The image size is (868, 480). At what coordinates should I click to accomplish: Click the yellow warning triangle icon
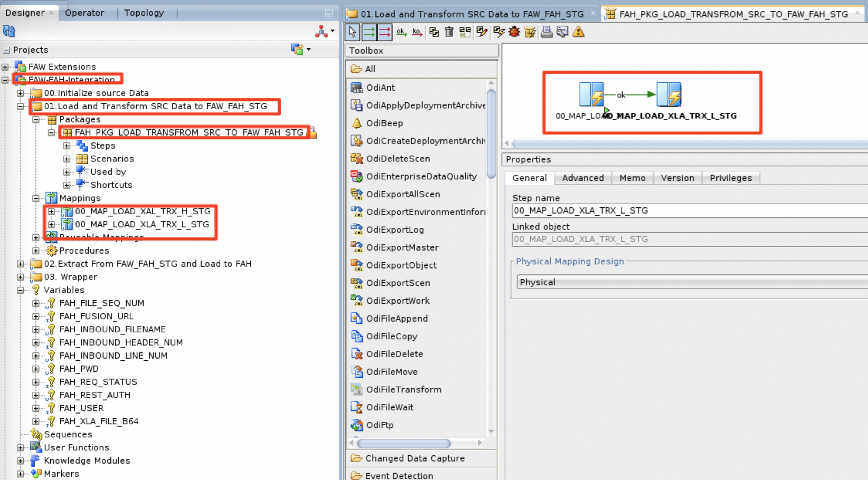coord(579,32)
